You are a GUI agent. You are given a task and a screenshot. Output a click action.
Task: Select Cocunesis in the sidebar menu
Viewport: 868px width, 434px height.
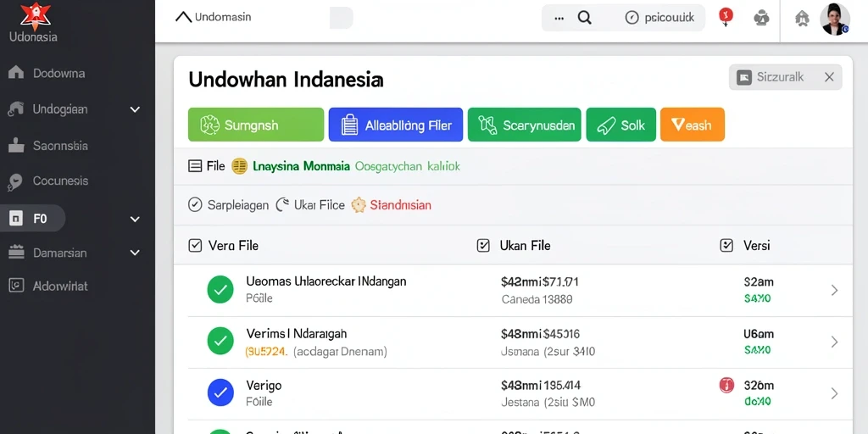point(60,181)
